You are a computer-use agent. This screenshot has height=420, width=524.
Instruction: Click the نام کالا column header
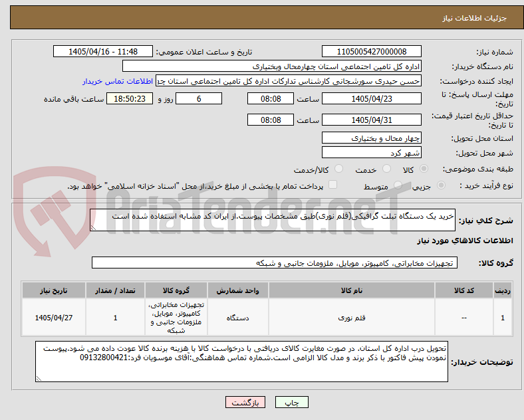[352, 290]
